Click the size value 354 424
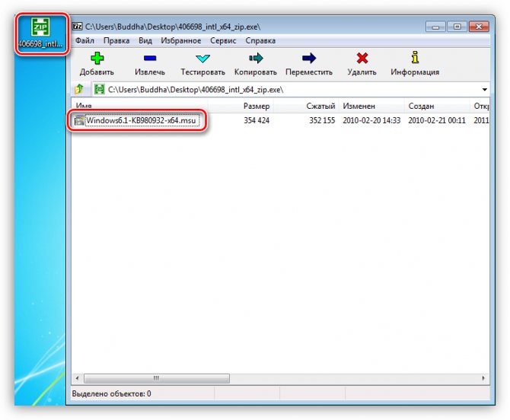510x420 pixels. click(x=257, y=121)
